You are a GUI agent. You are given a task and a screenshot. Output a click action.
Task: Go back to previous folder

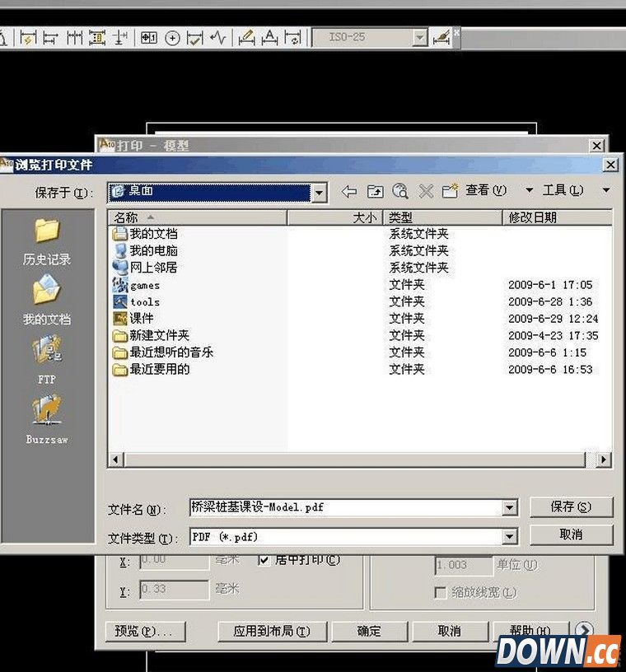point(349,191)
